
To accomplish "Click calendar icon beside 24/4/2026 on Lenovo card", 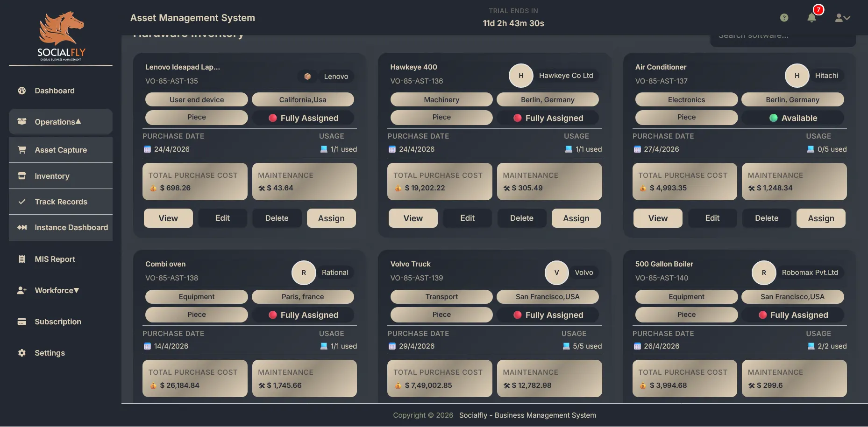I will pyautogui.click(x=147, y=149).
